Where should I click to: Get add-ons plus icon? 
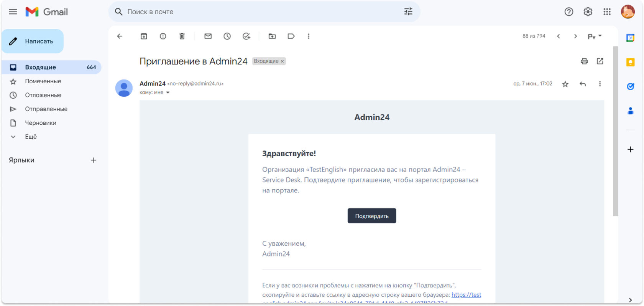click(630, 149)
